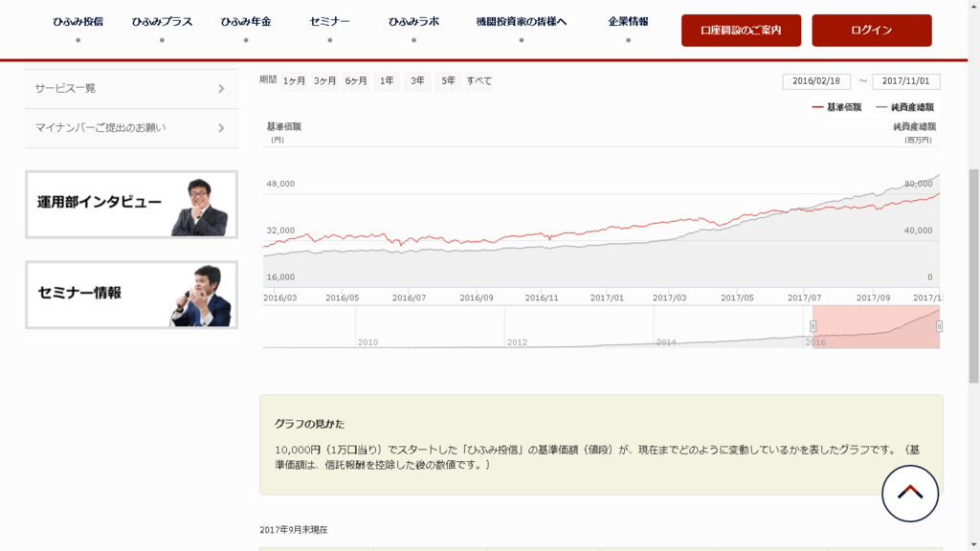Image resolution: width=980 pixels, height=551 pixels.
Task: Click the scrollbar down arrow
Action: (973, 544)
